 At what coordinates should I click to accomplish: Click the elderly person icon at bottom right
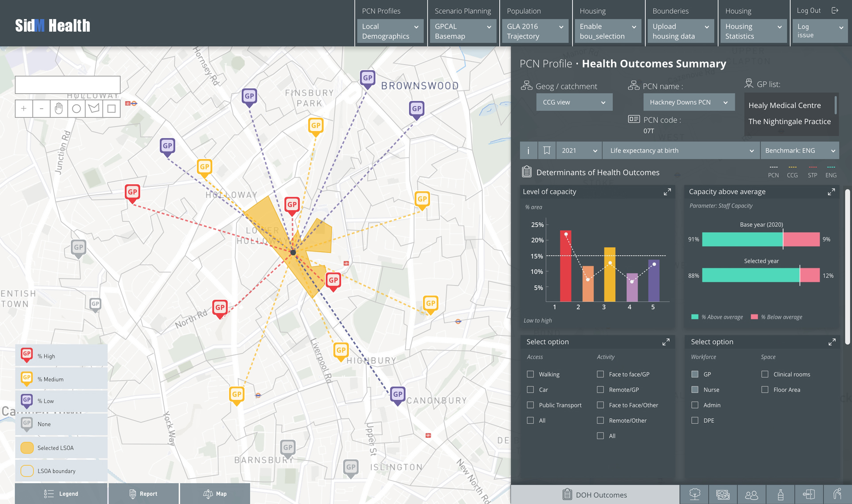tap(837, 494)
